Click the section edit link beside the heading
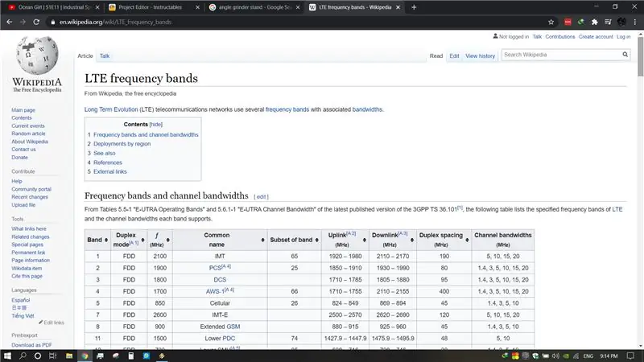The image size is (644, 362). click(261, 197)
